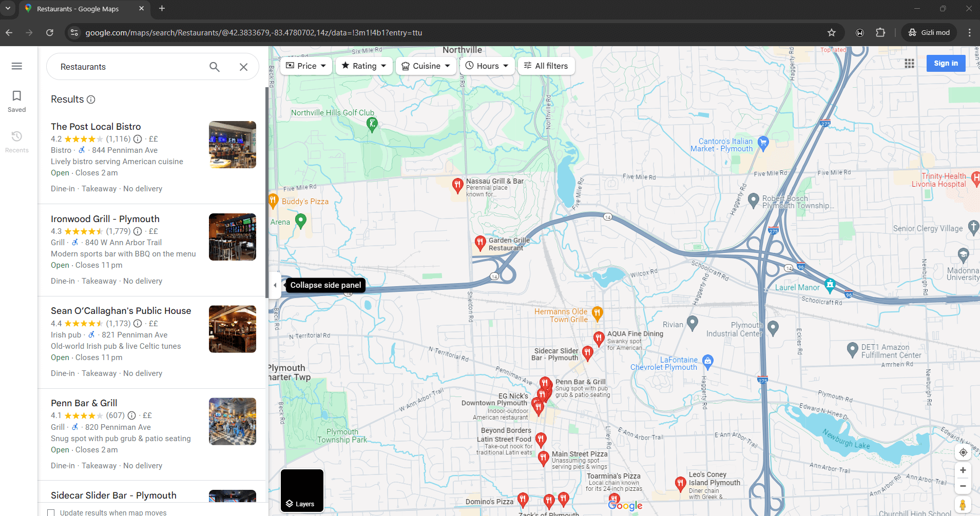Select the Garden Grille Restaurant map pin
This screenshot has height=516, width=980.
(480, 243)
